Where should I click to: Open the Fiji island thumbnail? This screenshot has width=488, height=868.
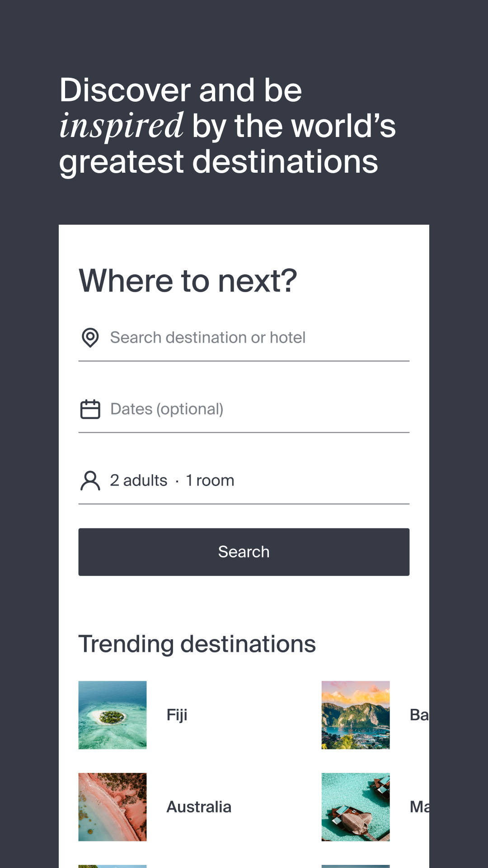point(113,715)
